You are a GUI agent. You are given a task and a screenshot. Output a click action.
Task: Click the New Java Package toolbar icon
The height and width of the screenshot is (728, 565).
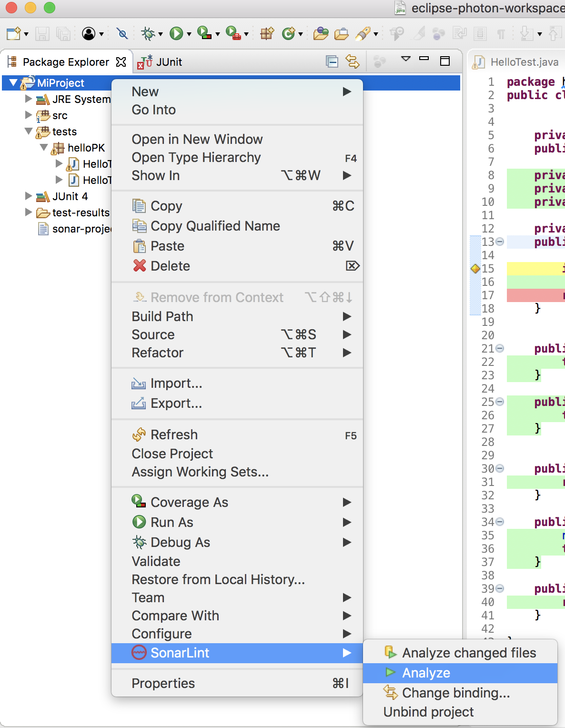(267, 33)
